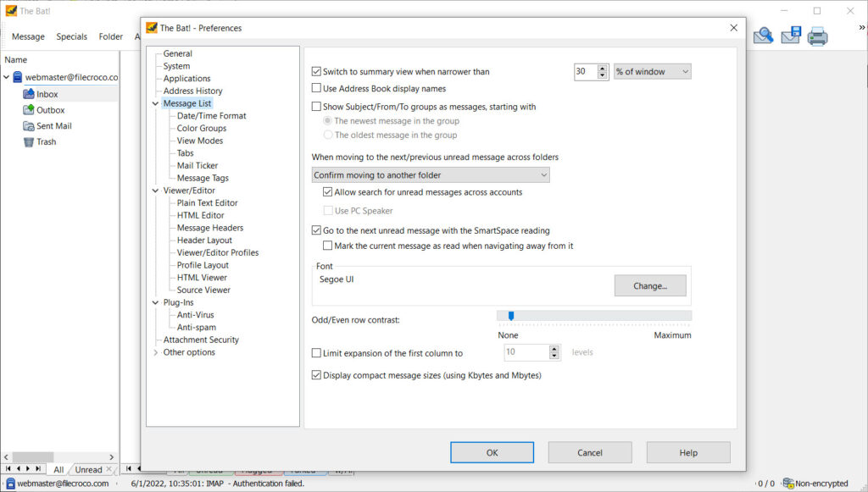Collapse the Plug-Ins tree node
This screenshot has width=868, height=492.
pyautogui.click(x=156, y=302)
